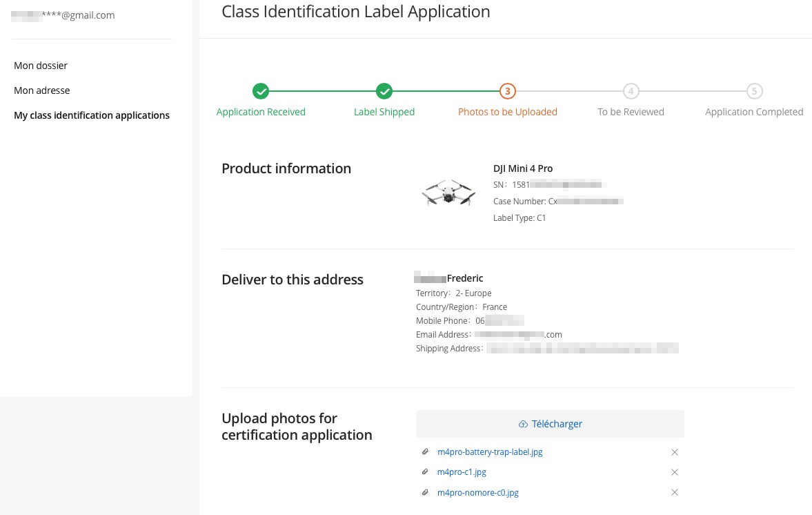Click the Product information heading
Image resolution: width=812 pixels, height=515 pixels.
coord(286,168)
